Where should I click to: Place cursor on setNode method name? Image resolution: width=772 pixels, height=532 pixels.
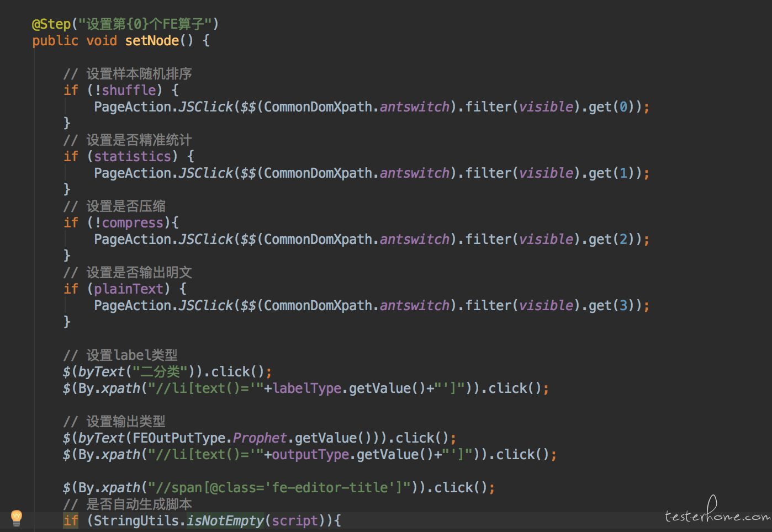pos(152,41)
